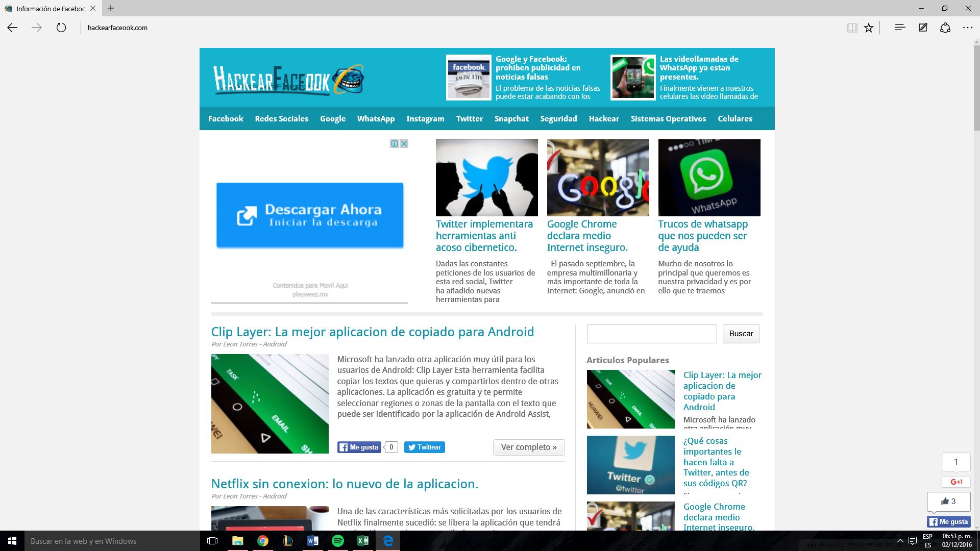Click the Twitter silhouettes featured thumbnail

487,178
